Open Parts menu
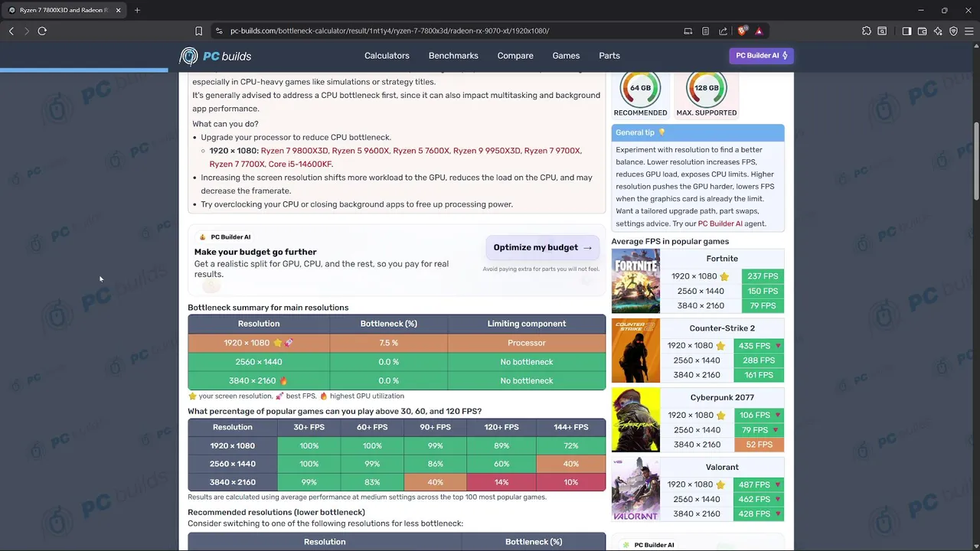The image size is (980, 551). (609, 56)
